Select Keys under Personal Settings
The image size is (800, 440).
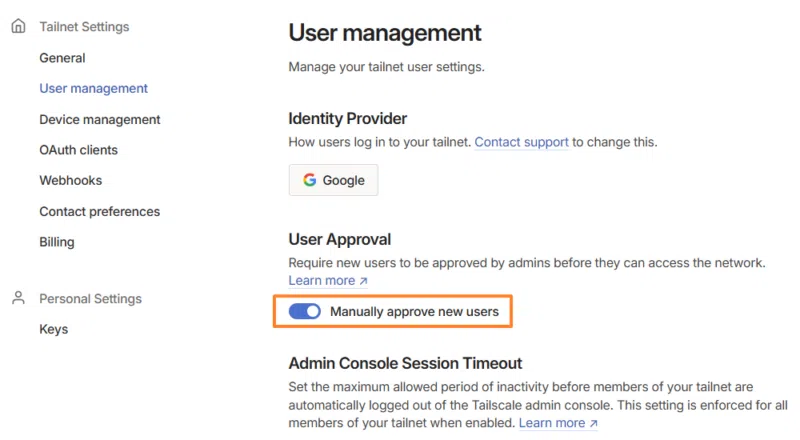54,329
